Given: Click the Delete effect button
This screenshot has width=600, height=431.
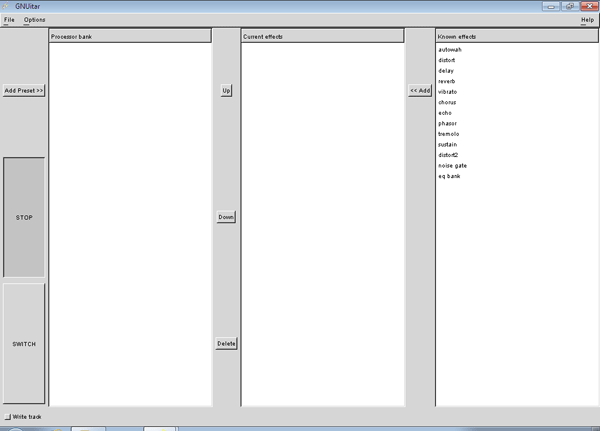Looking at the screenshot, I should (x=226, y=343).
